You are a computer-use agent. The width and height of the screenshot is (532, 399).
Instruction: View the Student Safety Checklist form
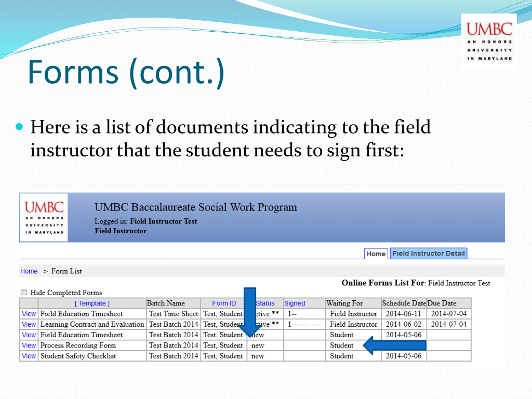tap(29, 356)
